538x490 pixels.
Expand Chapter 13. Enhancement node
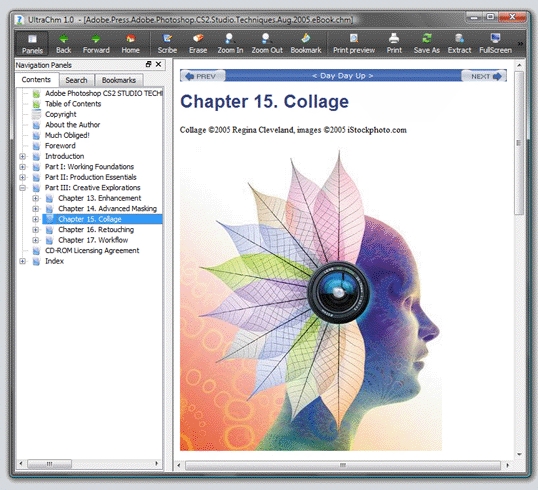point(35,198)
